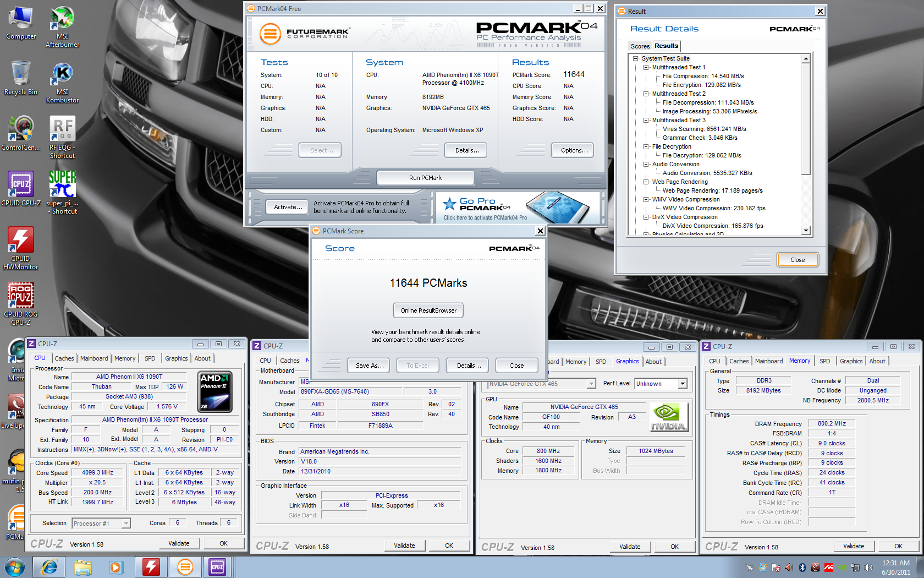Screen dimensions: 924x578
Task: Switch to CPU-Z taskbar button
Action: [x=218, y=567]
